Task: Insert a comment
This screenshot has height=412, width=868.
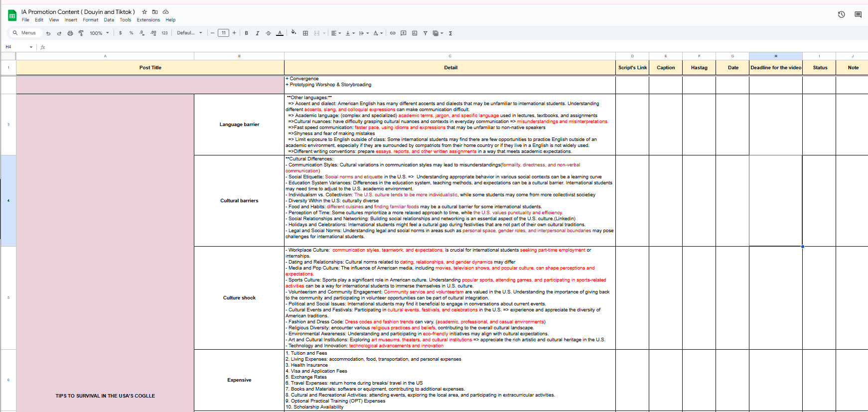Action: 404,33
